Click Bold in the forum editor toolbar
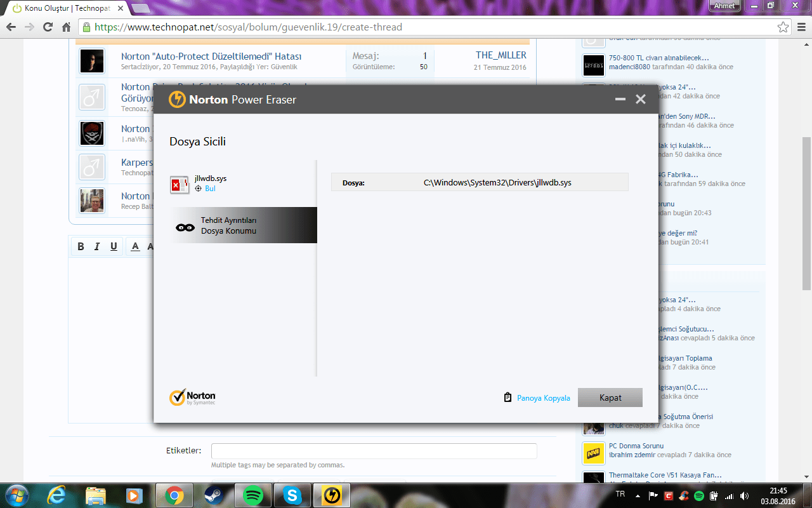The width and height of the screenshot is (812, 508). point(81,246)
